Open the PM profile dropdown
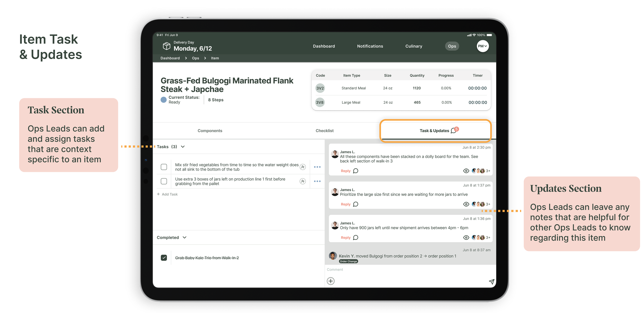Screen dimensions: 644x313 pos(482,46)
